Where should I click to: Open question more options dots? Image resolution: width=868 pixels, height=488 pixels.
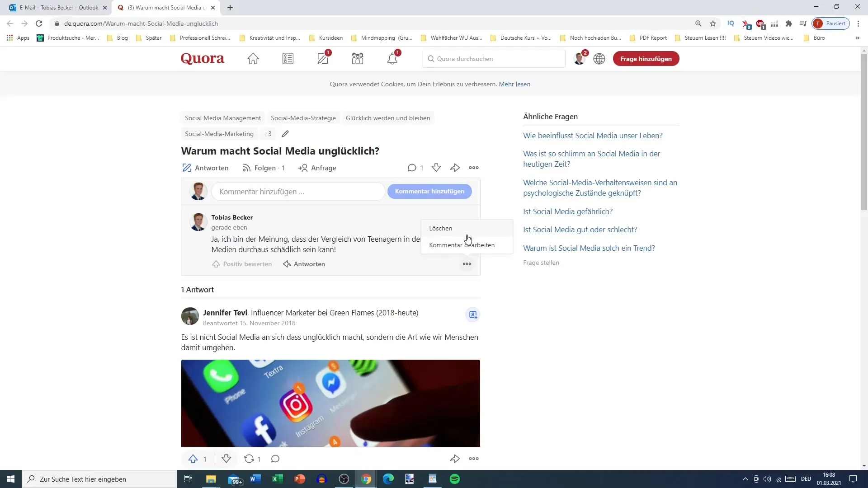pyautogui.click(x=474, y=168)
